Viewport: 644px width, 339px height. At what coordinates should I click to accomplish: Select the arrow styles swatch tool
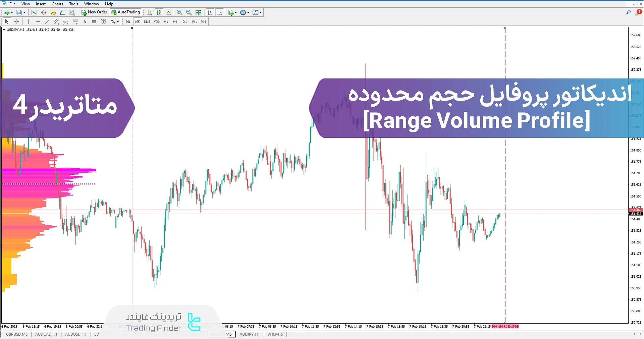(113, 21)
